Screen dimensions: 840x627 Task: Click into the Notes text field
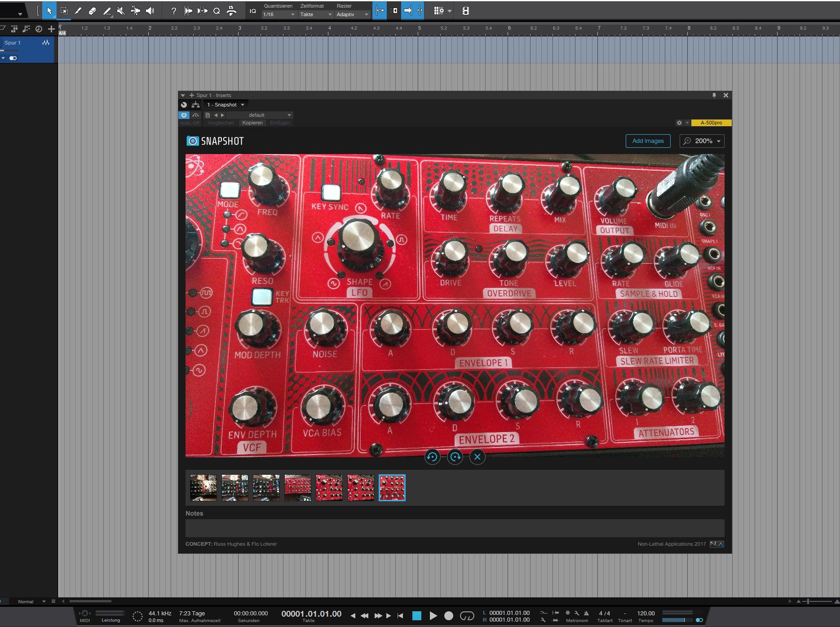point(455,528)
